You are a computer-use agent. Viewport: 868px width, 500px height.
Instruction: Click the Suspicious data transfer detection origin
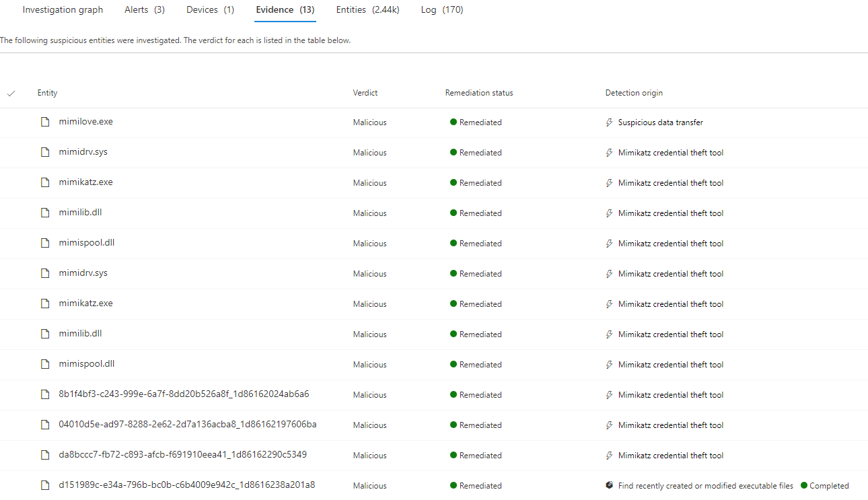[x=661, y=122]
